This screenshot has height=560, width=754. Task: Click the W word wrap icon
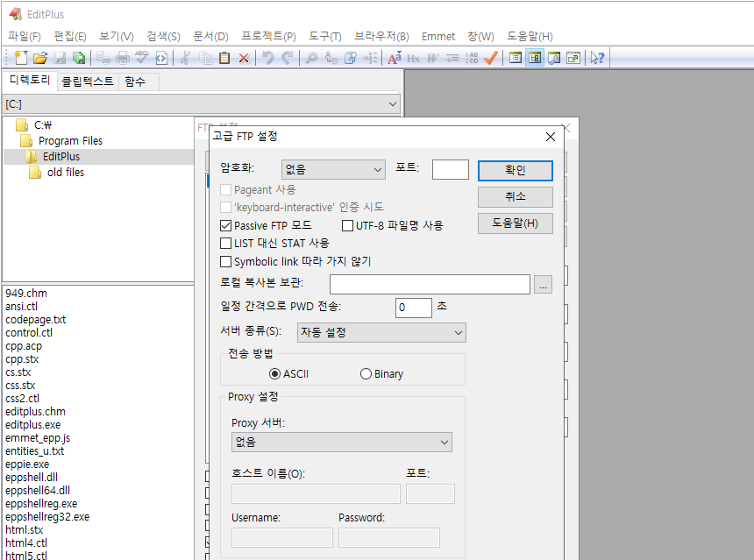(433, 58)
